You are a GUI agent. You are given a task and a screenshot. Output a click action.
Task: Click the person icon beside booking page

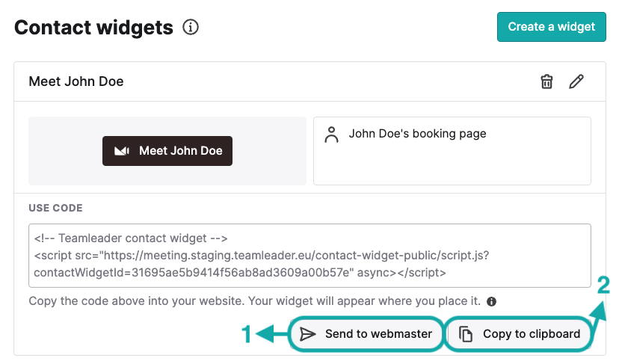331,135
